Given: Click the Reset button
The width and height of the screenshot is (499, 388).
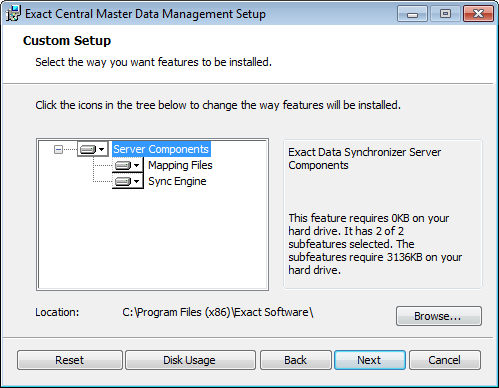Looking at the screenshot, I should point(70,360).
